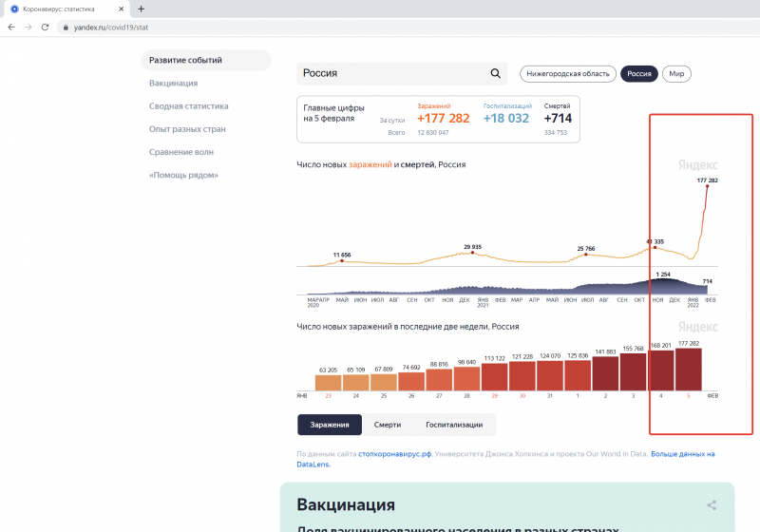Select the Коронавирус: статистика browser tab

tap(67, 9)
